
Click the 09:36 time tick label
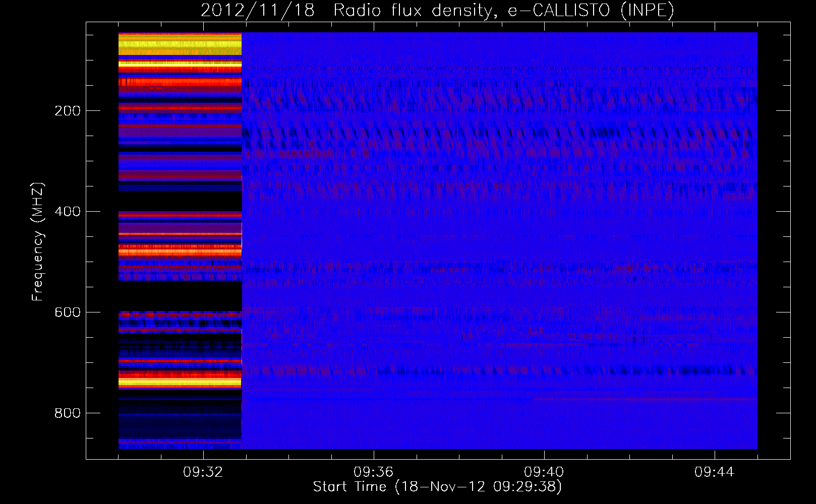click(374, 472)
